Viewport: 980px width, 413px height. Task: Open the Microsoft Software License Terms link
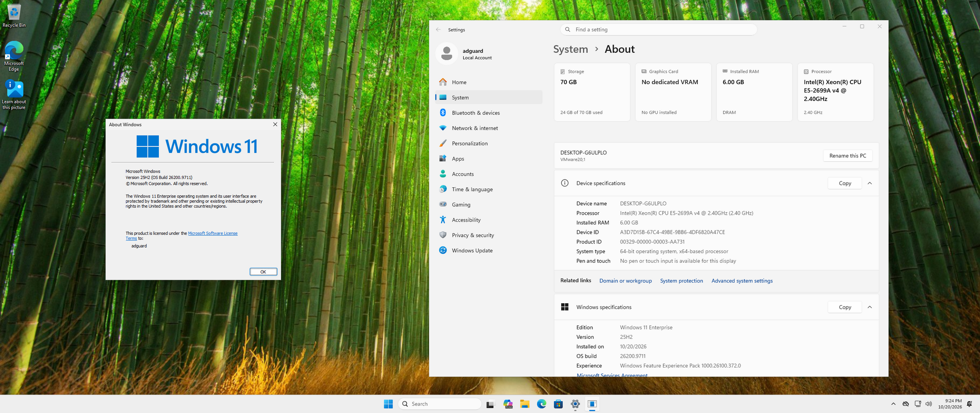coord(212,233)
